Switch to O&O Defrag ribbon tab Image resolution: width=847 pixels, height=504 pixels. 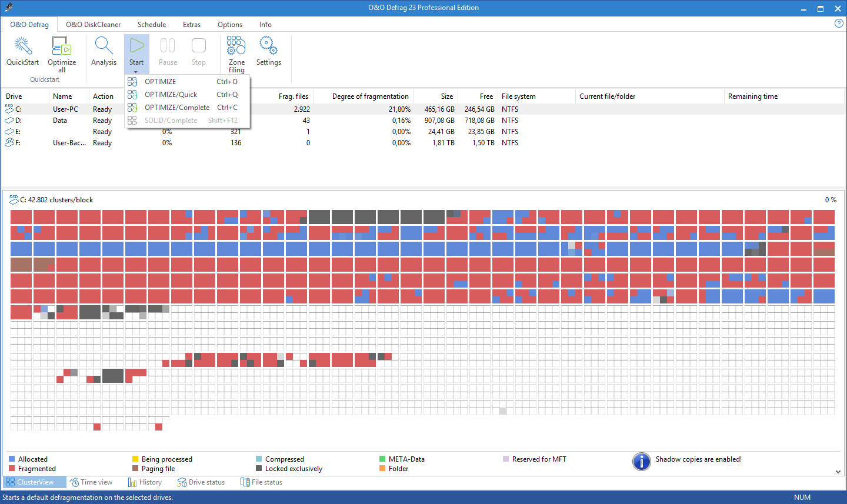[x=29, y=25]
